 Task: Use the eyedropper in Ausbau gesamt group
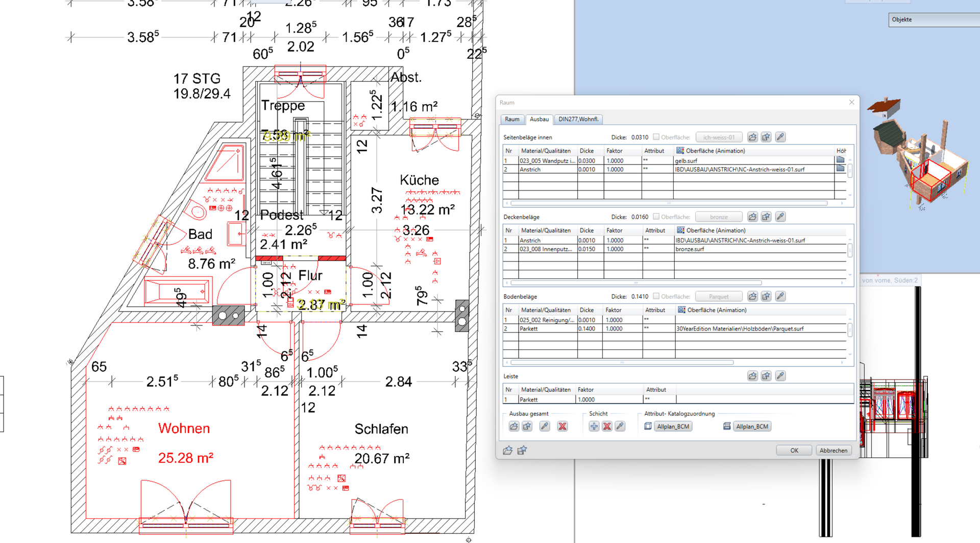pos(545,426)
